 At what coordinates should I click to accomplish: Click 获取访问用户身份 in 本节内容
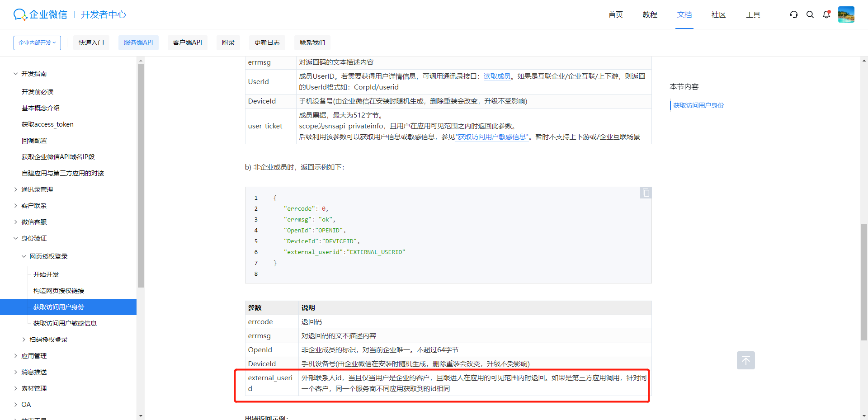pos(698,105)
